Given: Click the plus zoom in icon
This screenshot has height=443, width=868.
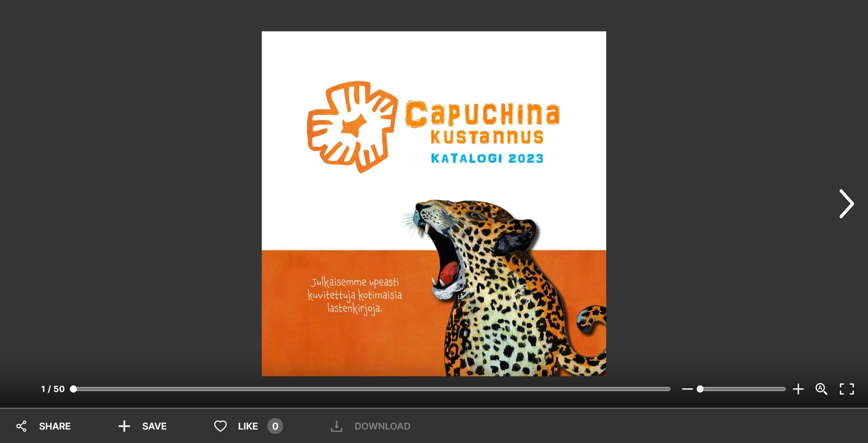Looking at the screenshot, I should pos(798,389).
